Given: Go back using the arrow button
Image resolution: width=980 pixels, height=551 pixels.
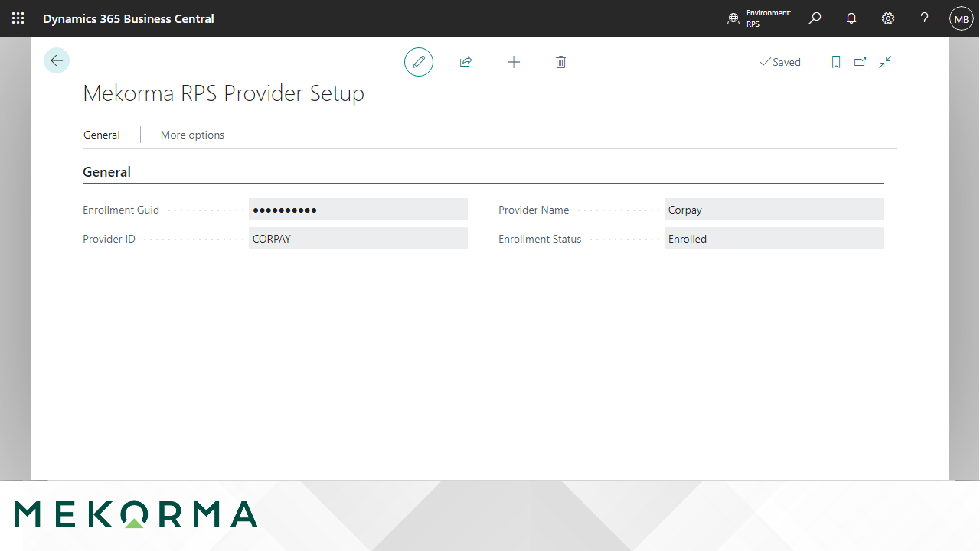Looking at the screenshot, I should [x=57, y=60].
